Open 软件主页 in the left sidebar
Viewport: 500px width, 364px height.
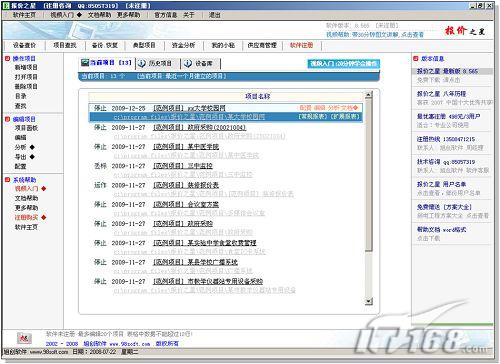(26, 227)
